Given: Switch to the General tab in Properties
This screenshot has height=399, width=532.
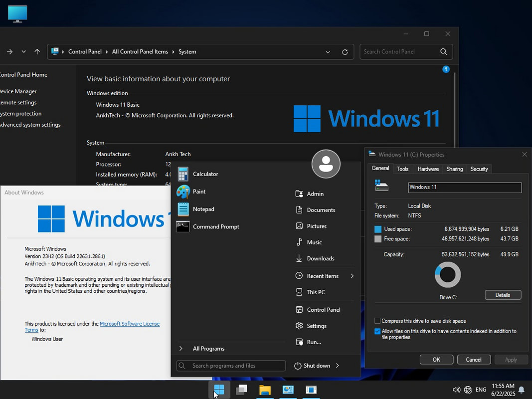Looking at the screenshot, I should point(380,168).
